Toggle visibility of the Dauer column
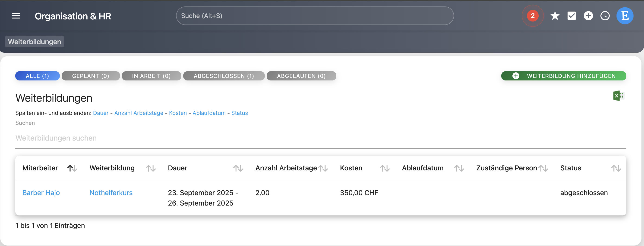Viewport: 644px width, 246px height. pyautogui.click(x=101, y=113)
